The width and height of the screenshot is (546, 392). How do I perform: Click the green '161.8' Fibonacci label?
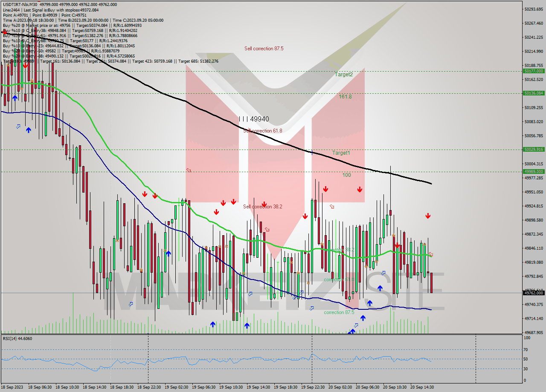pos(345,97)
